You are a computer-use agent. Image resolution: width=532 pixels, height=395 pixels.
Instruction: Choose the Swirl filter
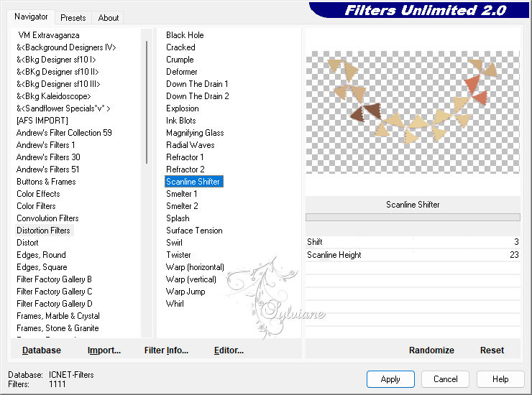175,243
